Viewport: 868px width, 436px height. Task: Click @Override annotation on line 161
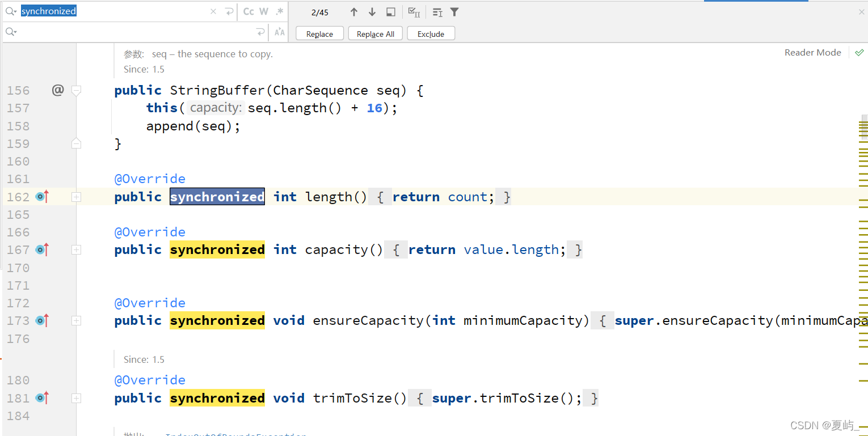coord(150,179)
